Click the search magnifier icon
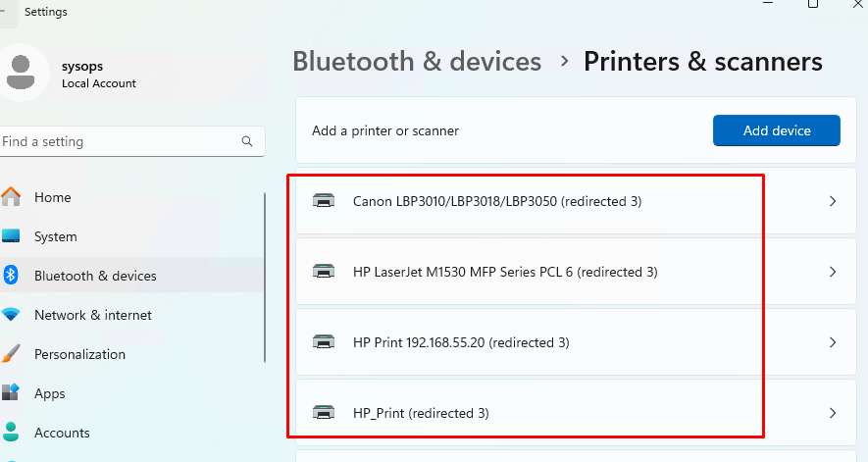Screen dimensions: 868x462 (x=247, y=141)
